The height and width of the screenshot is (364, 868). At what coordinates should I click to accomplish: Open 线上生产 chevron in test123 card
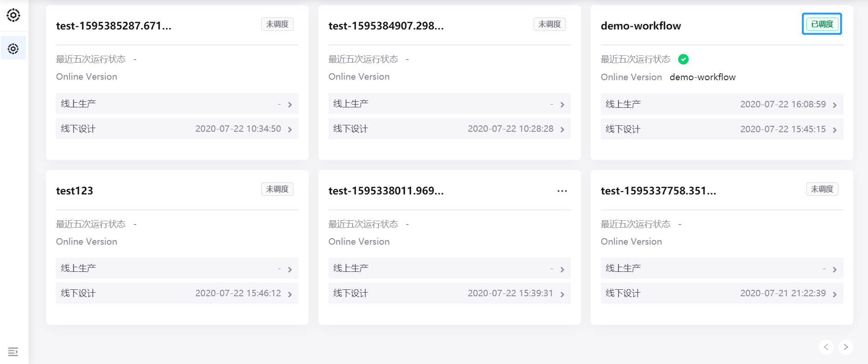(290, 270)
